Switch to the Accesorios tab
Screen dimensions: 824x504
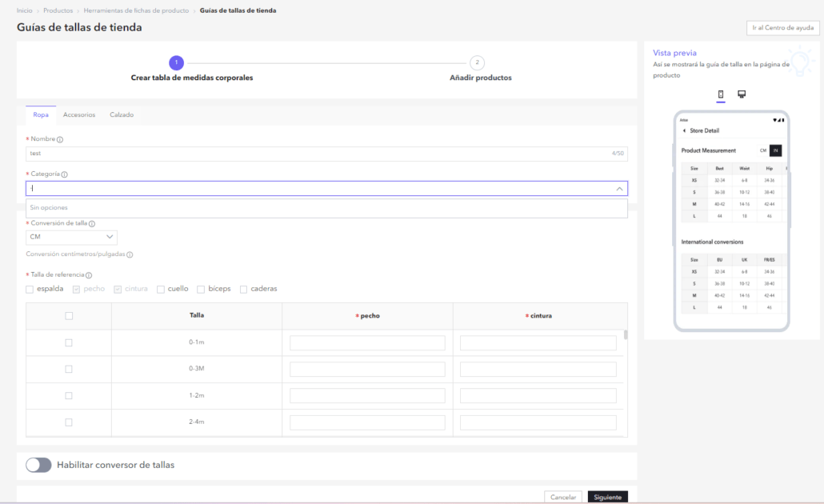(x=79, y=115)
